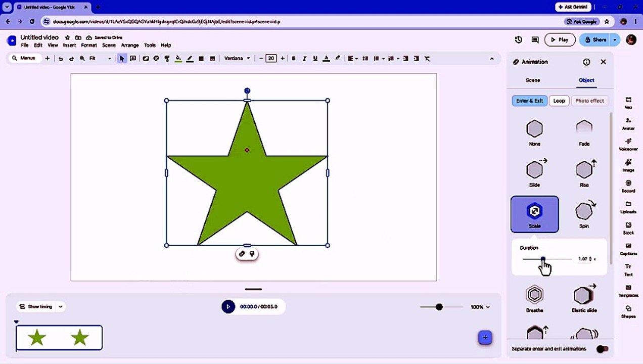The image size is (643, 364).
Task: Open the border color tool
Action: coord(190,59)
